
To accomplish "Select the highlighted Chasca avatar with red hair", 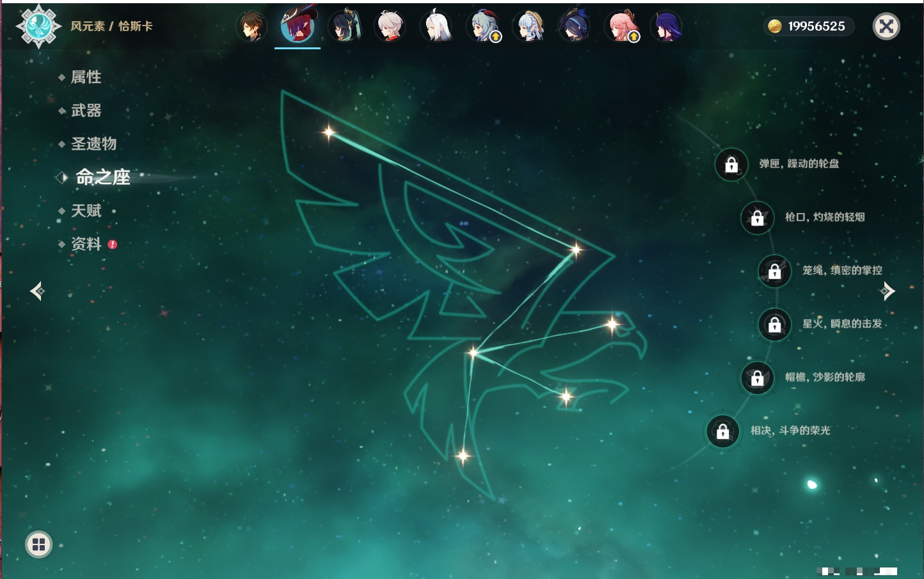I will tap(298, 26).
